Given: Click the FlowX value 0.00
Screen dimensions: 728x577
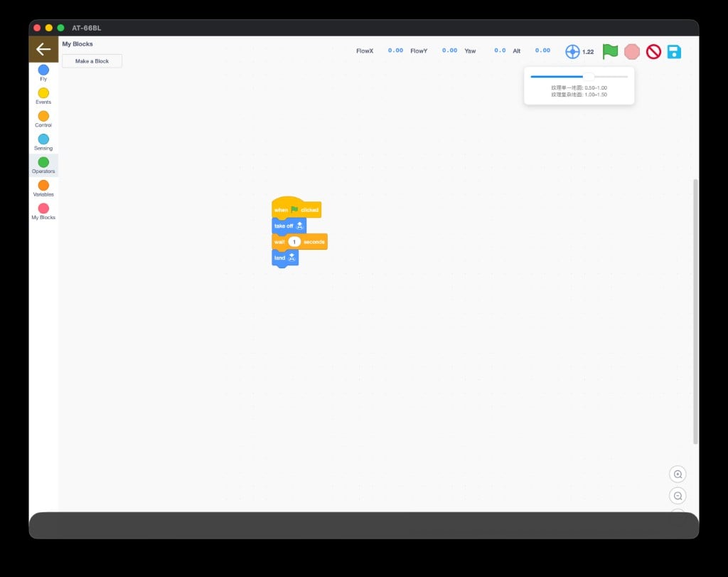Looking at the screenshot, I should click(x=395, y=51).
